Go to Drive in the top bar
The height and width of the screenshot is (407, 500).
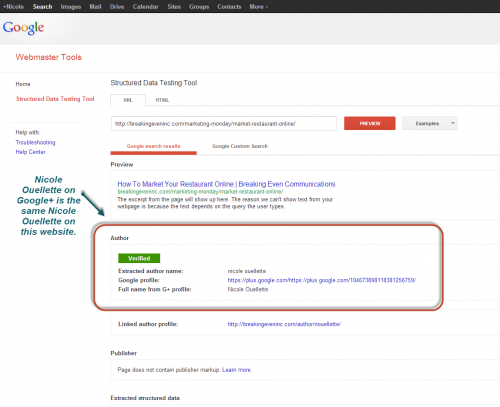(x=117, y=7)
